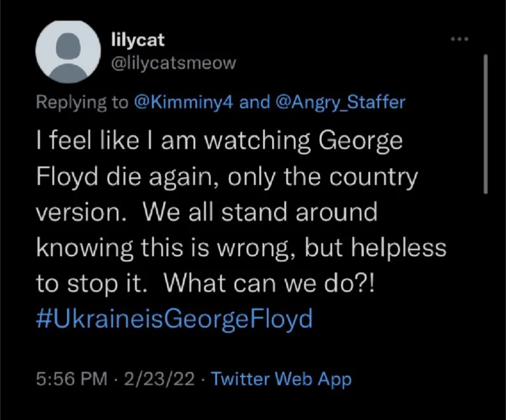Image resolution: width=506 pixels, height=420 pixels.
Task: Click the line "I feel like I am watching George"
Action: (219, 142)
